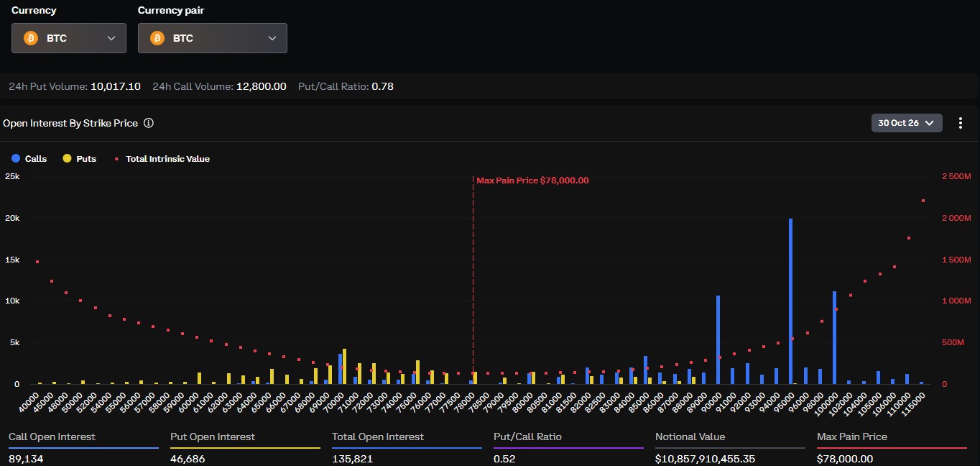980x466 pixels.
Task: Click the info icon beside Open Interest By Strike Price
Action: click(149, 123)
